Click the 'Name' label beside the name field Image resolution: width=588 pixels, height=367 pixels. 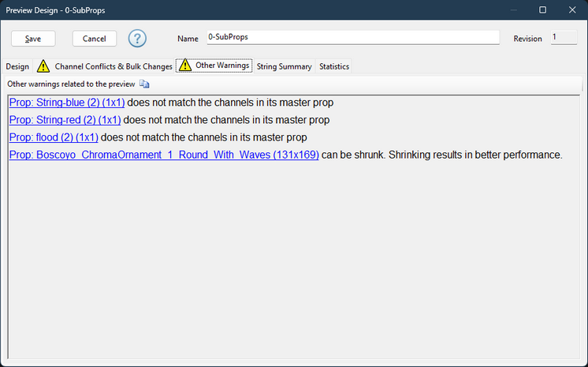coord(188,39)
